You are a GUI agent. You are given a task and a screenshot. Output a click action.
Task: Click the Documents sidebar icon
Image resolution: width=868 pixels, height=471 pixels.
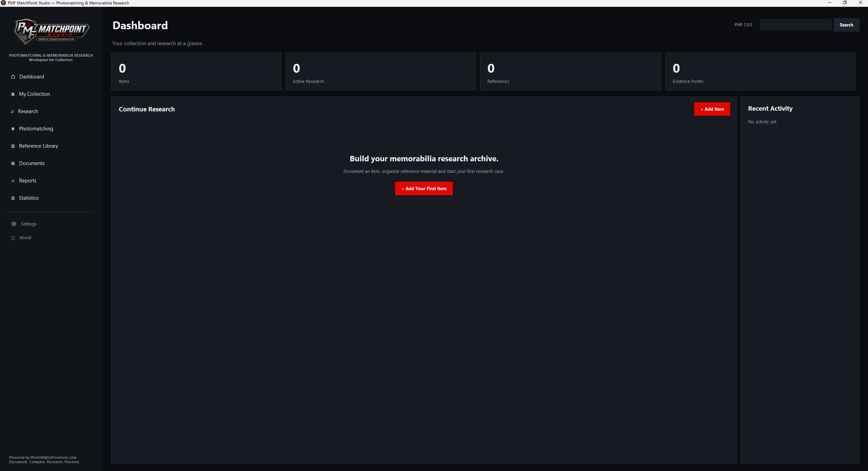(x=13, y=163)
